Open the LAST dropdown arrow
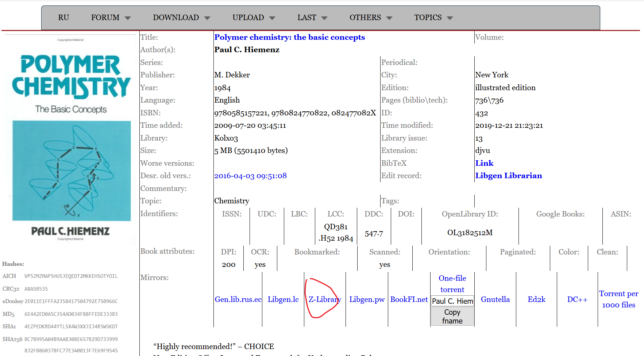 pos(325,18)
